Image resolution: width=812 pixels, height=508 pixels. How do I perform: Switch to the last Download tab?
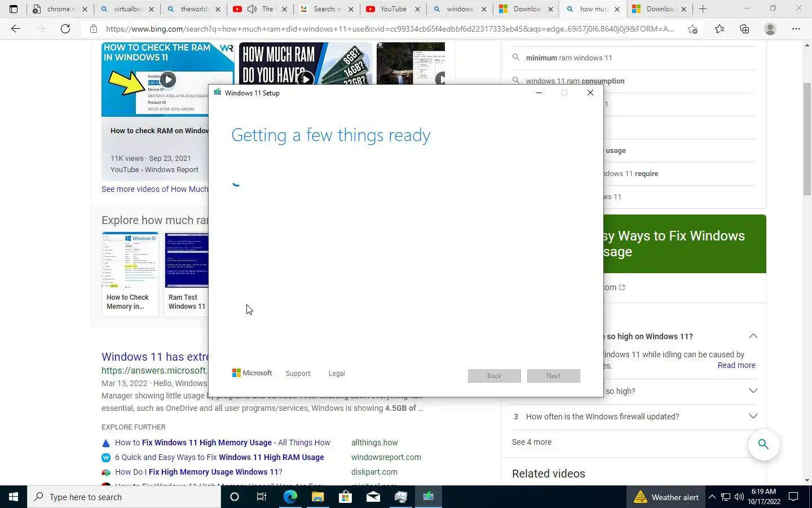click(660, 9)
